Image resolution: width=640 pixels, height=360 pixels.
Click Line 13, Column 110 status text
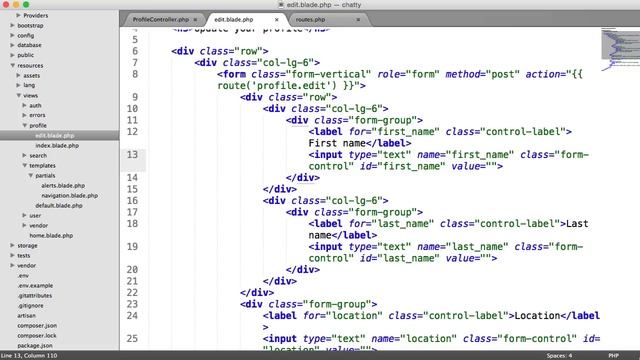tap(29, 356)
